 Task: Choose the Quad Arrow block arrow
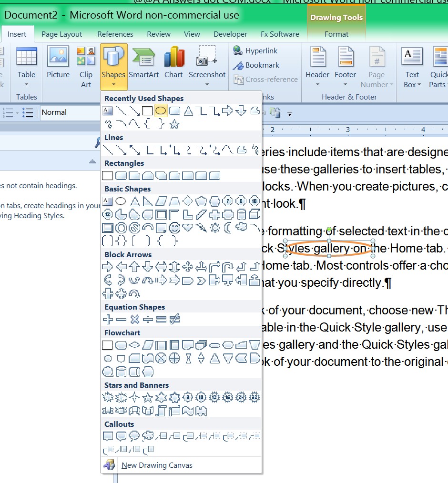[188, 267]
